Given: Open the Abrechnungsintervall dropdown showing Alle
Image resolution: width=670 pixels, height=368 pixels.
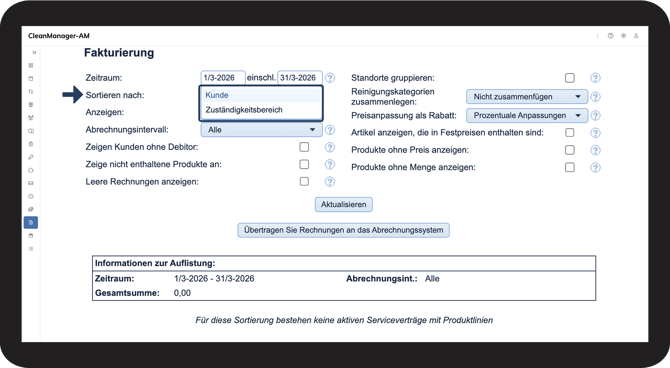Looking at the screenshot, I should click(x=262, y=130).
